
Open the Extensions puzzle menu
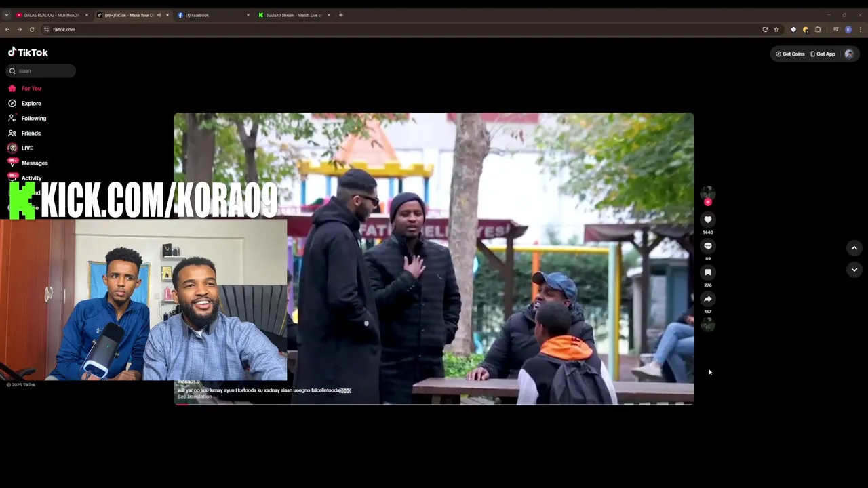tap(818, 29)
